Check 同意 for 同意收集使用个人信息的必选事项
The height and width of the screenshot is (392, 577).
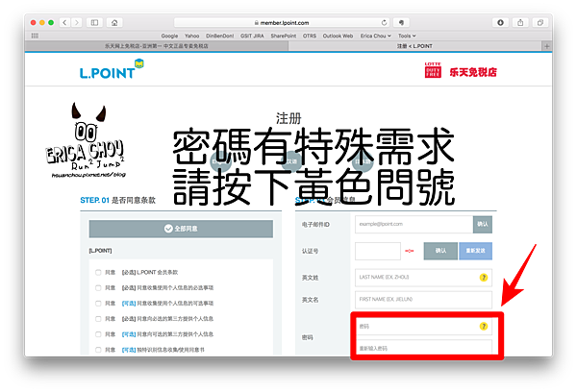pos(98,288)
